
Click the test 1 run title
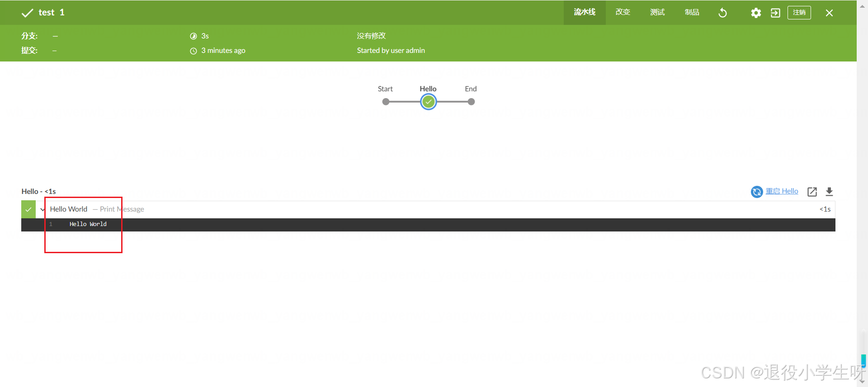52,12
